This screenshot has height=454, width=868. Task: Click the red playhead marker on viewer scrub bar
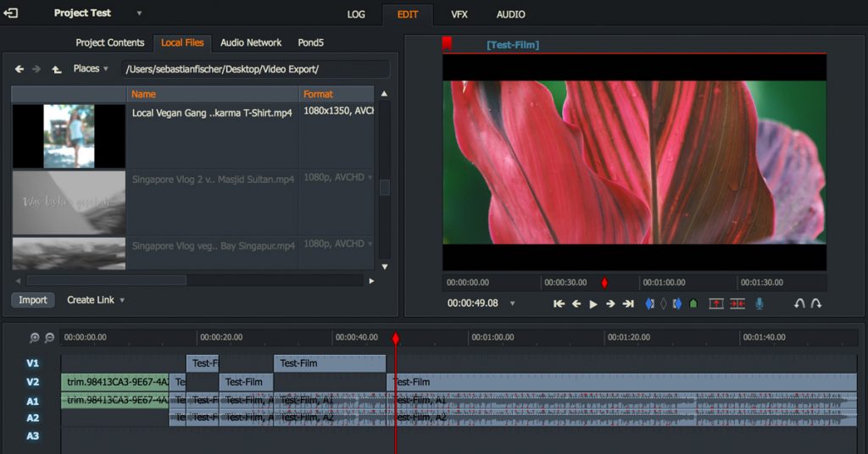click(604, 283)
